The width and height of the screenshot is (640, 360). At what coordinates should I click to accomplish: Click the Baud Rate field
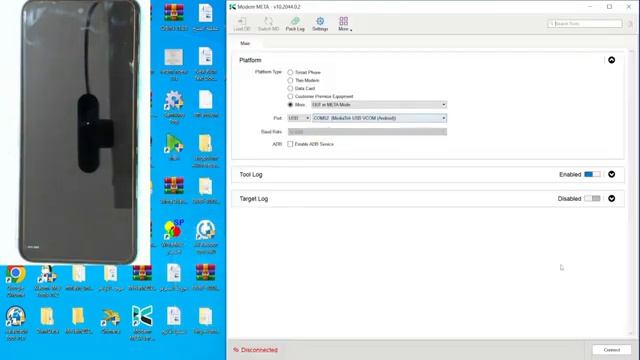[x=367, y=132]
